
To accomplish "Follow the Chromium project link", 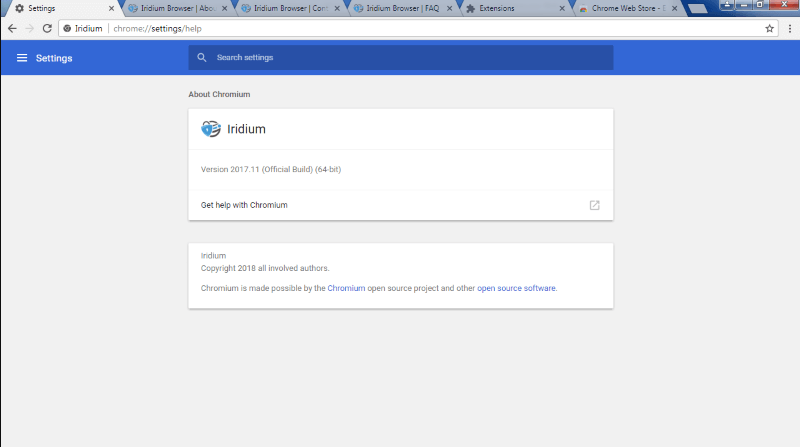I will pyautogui.click(x=346, y=288).
